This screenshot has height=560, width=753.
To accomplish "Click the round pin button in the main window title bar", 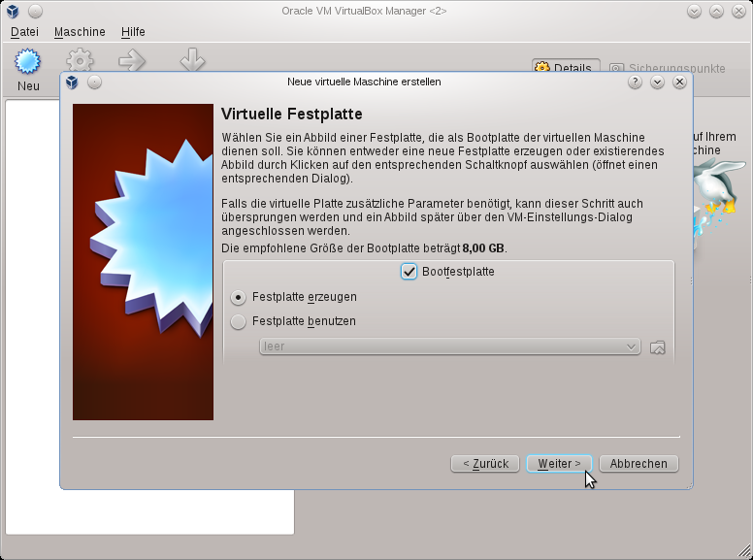I will click(x=35, y=11).
